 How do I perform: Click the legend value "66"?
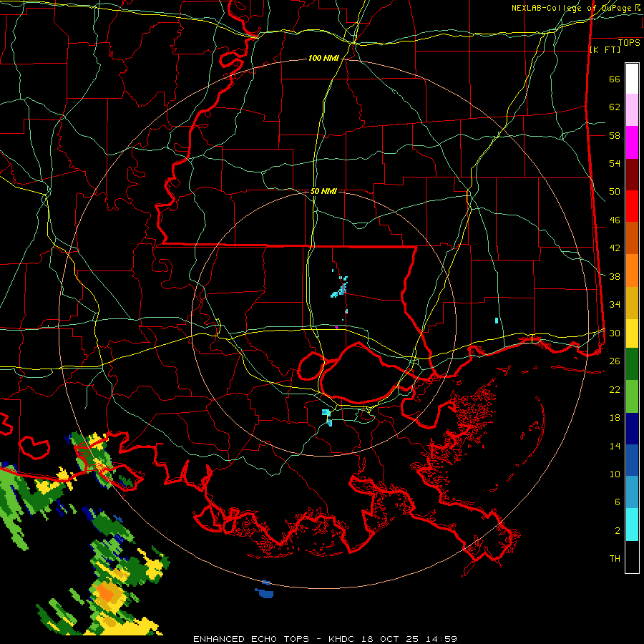(x=615, y=79)
